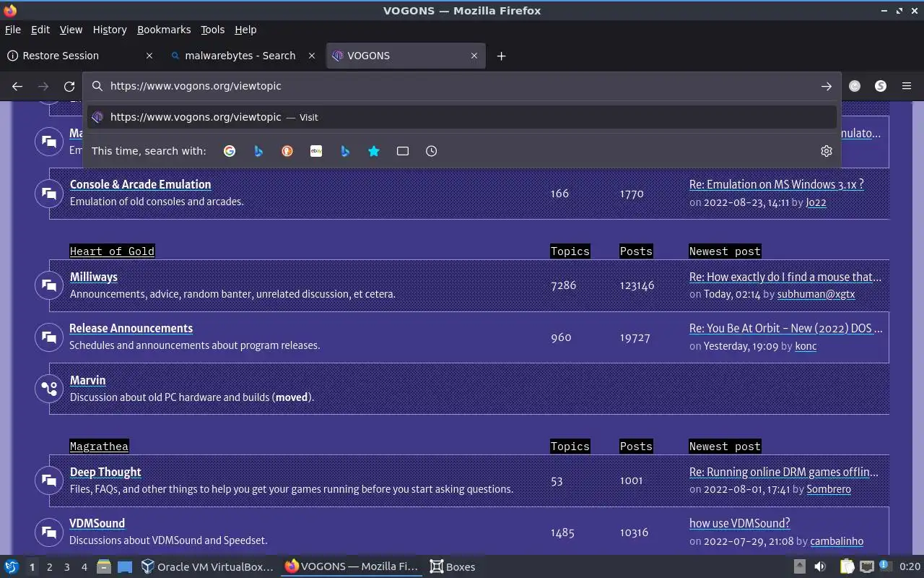The image size is (924, 578).
Task: Close the Restore Session tab
Action: coord(149,56)
